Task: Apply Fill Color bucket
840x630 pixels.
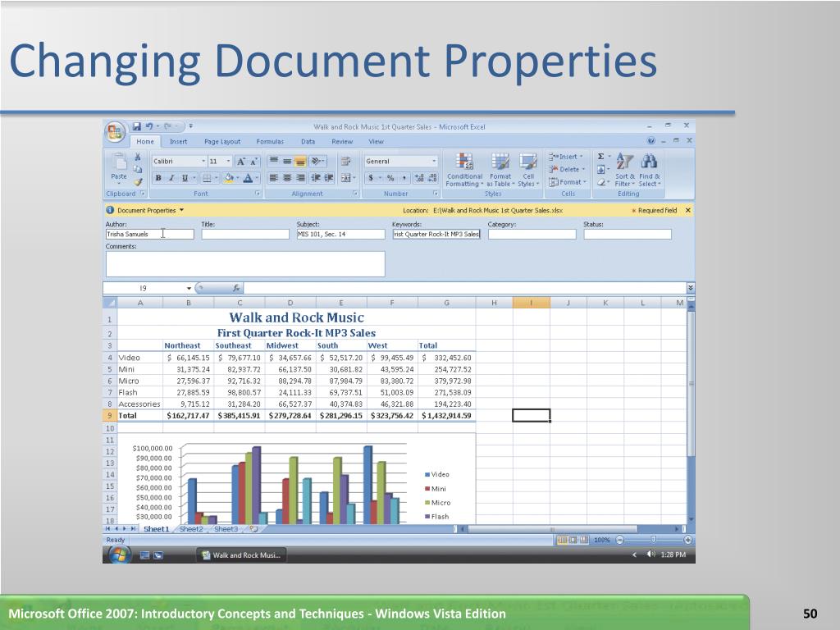Action: coord(229,178)
